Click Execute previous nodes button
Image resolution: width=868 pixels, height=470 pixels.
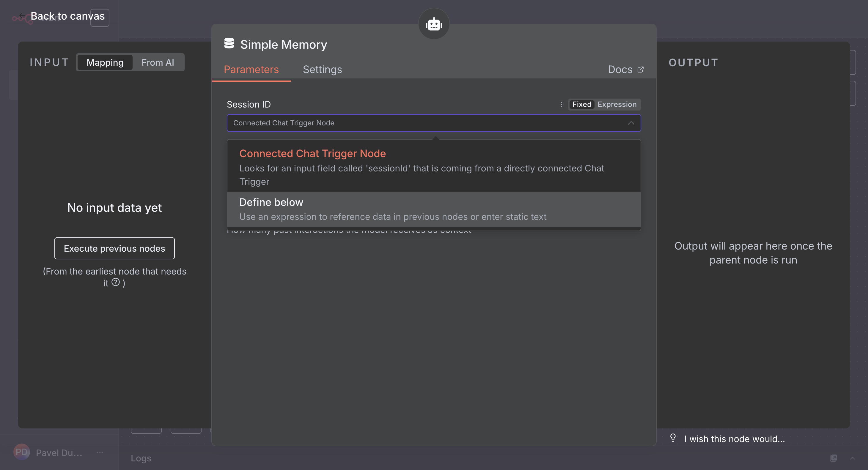(114, 248)
